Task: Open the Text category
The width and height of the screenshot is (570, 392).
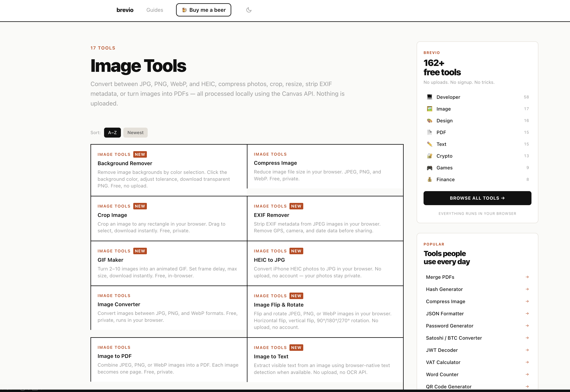Action: (x=477, y=144)
